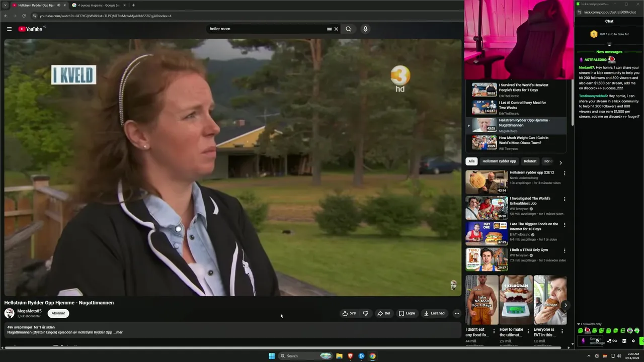Open a new browser tab with plus
The image size is (644, 362).
133,5
